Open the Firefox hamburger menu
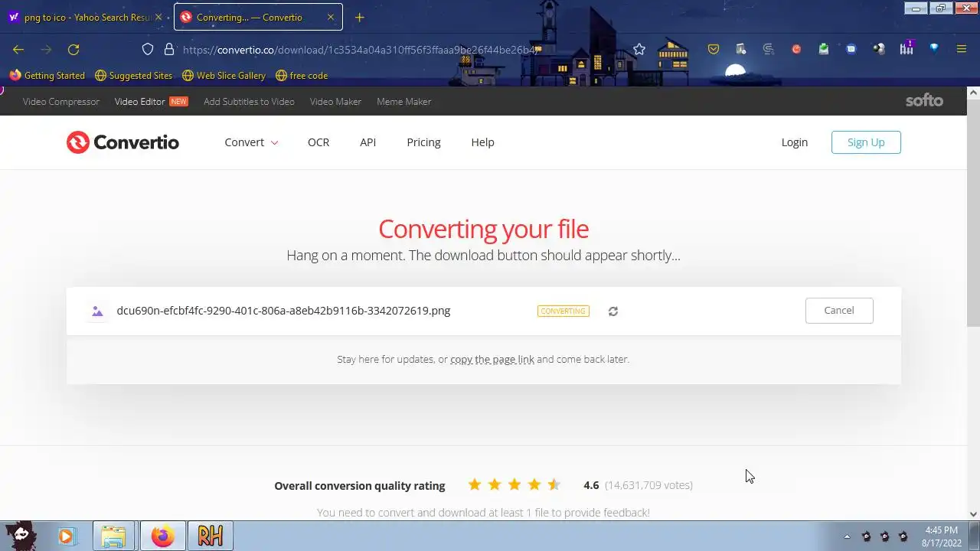The width and height of the screenshot is (980, 551). 962,49
